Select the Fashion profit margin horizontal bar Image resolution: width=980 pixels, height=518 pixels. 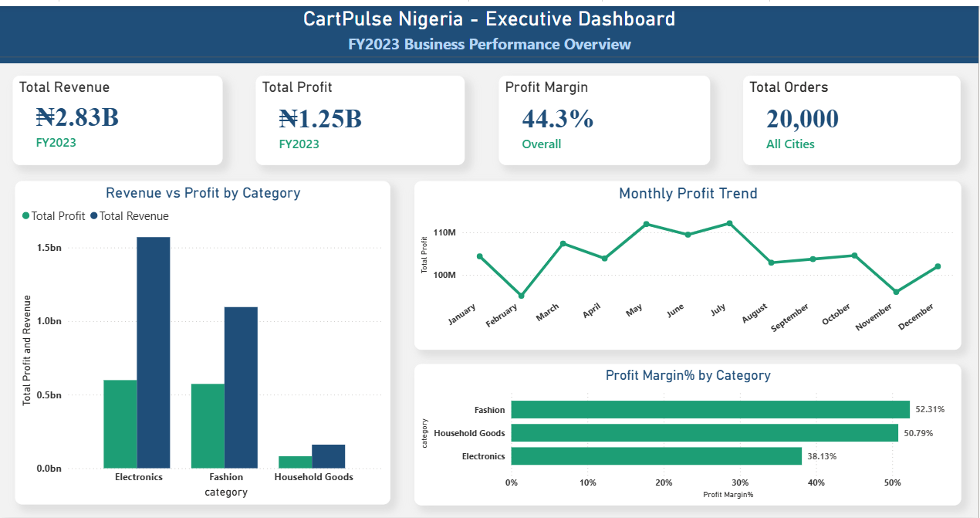click(x=711, y=410)
